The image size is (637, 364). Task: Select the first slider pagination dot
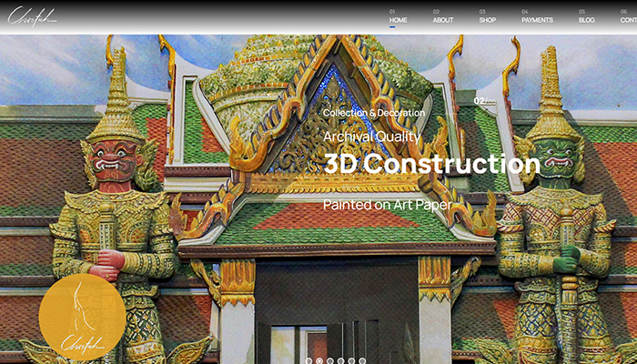(308, 361)
